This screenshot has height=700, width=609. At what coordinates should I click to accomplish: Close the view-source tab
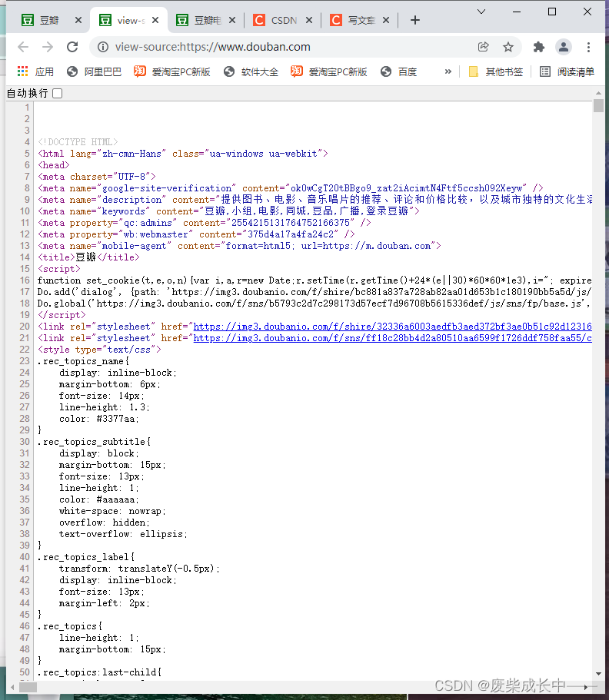(x=155, y=20)
